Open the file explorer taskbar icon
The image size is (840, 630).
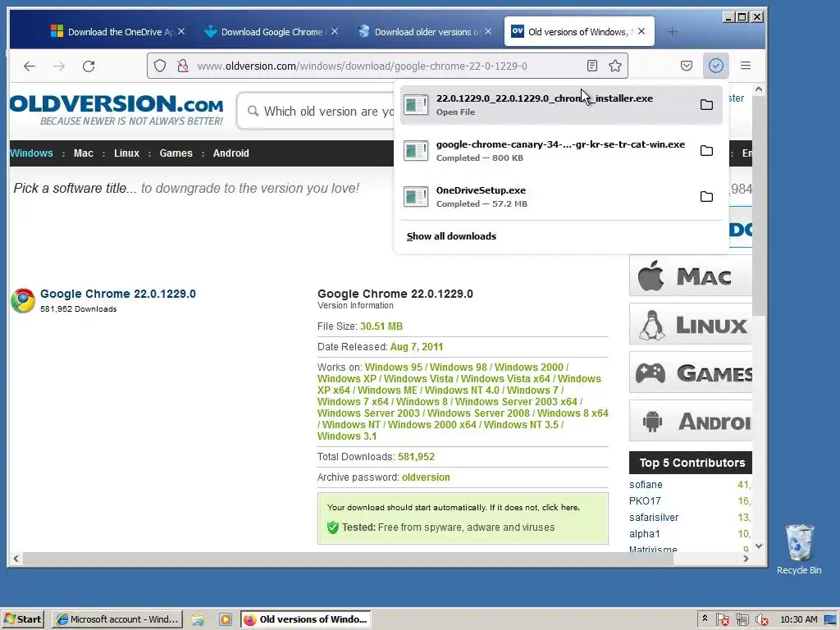(x=198, y=619)
